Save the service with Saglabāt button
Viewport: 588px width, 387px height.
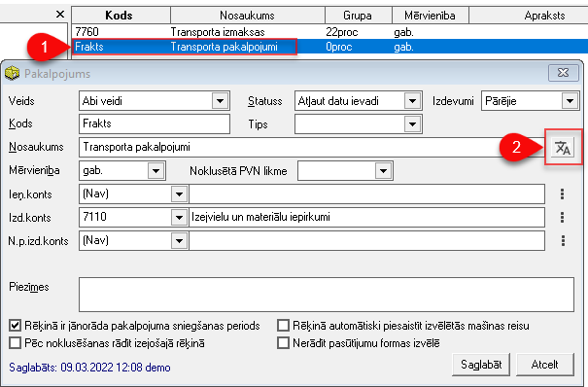click(x=481, y=364)
